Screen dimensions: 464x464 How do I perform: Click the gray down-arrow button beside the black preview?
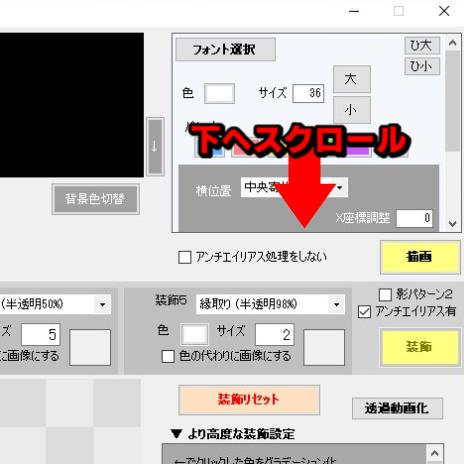click(x=155, y=147)
